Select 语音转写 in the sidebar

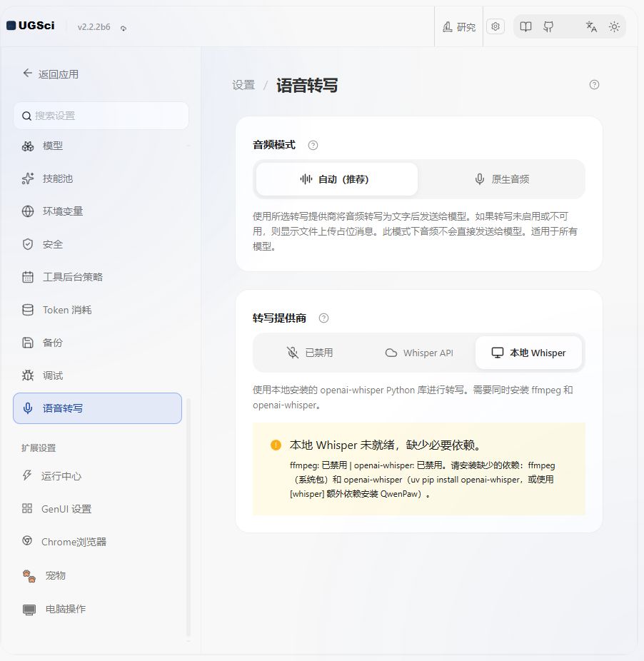[97, 408]
